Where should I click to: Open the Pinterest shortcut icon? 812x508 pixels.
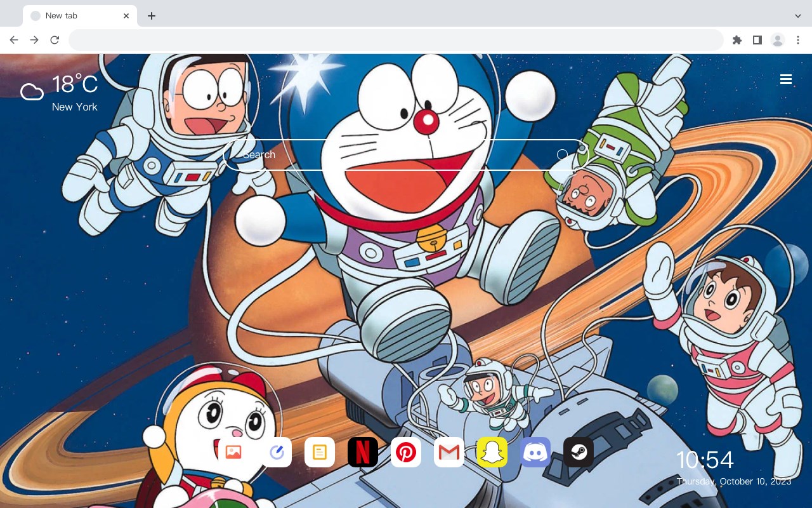point(406,452)
